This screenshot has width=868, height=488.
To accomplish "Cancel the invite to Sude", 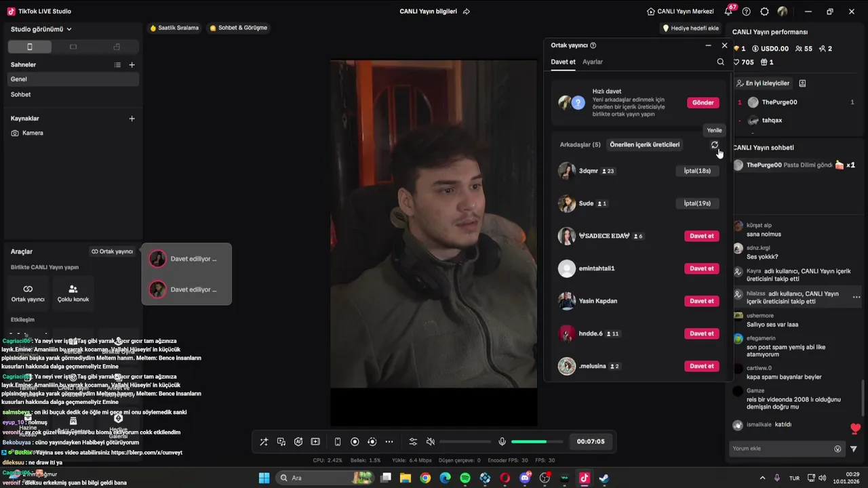I will (697, 203).
